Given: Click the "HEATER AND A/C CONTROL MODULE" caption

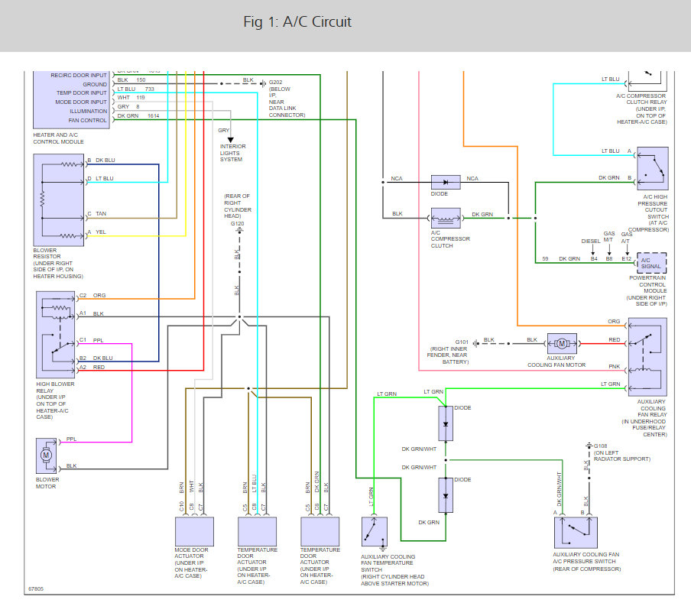Looking at the screenshot, I should [x=58, y=138].
